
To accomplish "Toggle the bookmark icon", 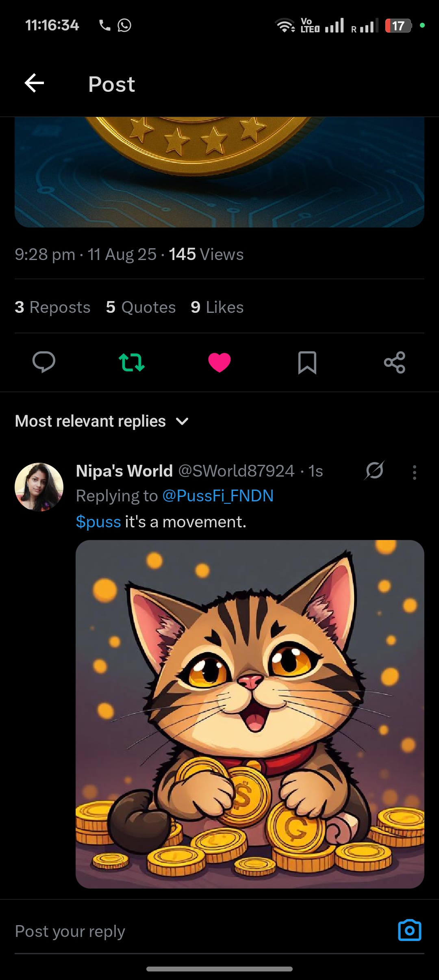I will tap(307, 362).
